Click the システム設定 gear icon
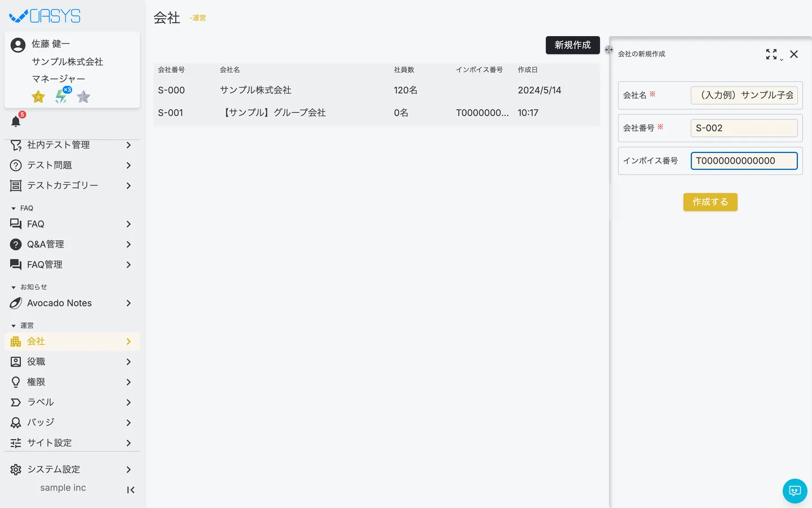Image resolution: width=812 pixels, height=508 pixels. 16,470
